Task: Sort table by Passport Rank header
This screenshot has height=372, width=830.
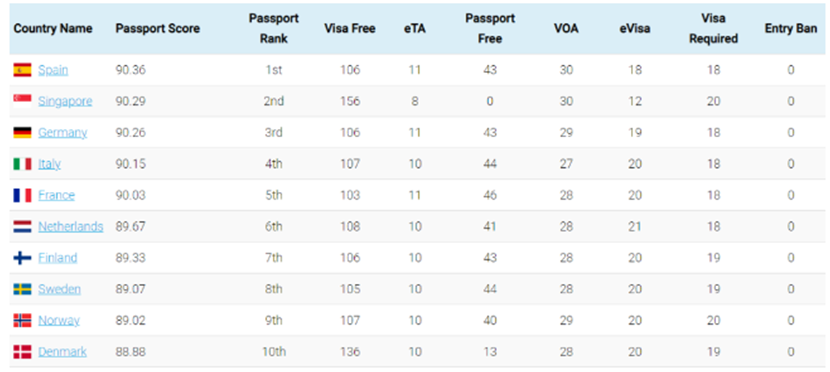Action: click(274, 29)
